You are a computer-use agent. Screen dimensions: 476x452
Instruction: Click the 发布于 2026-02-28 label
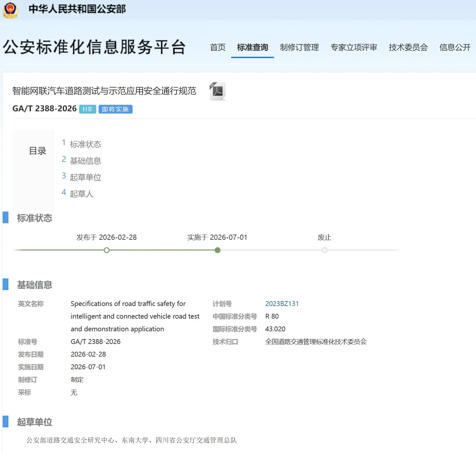pyautogui.click(x=107, y=238)
